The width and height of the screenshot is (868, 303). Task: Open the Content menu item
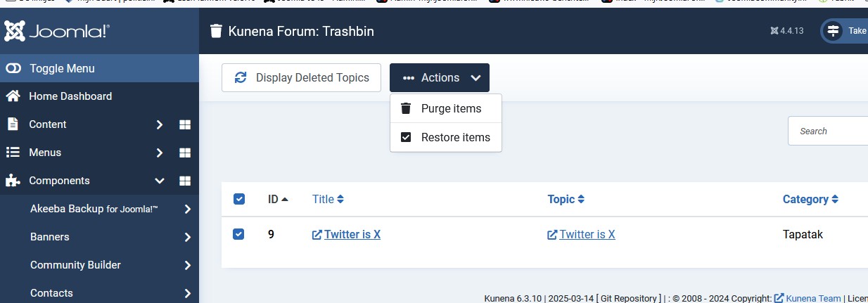pos(48,124)
